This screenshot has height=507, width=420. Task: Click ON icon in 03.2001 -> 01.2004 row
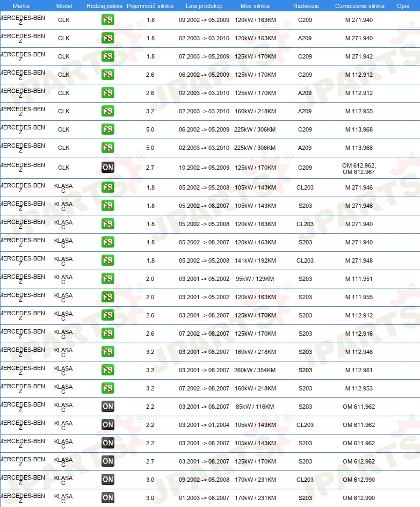pos(107,425)
